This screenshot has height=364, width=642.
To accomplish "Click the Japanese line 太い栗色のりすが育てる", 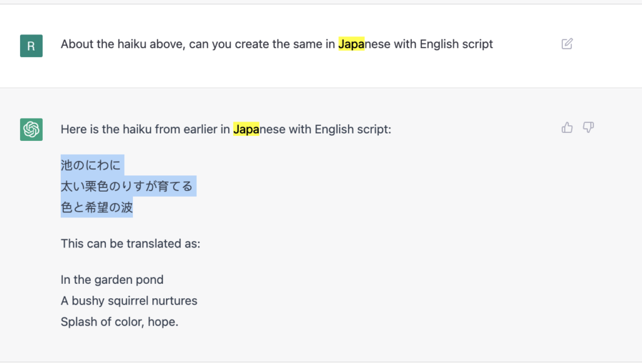I will (127, 187).
